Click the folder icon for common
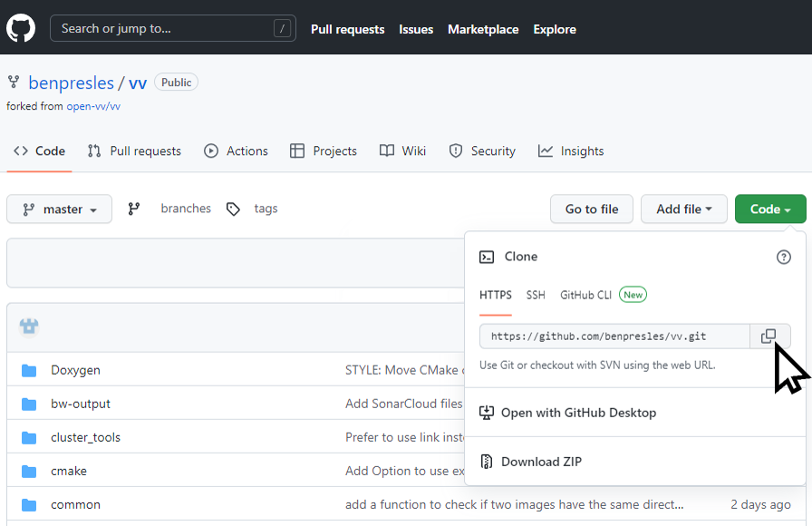This screenshot has width=812, height=526. point(29,505)
